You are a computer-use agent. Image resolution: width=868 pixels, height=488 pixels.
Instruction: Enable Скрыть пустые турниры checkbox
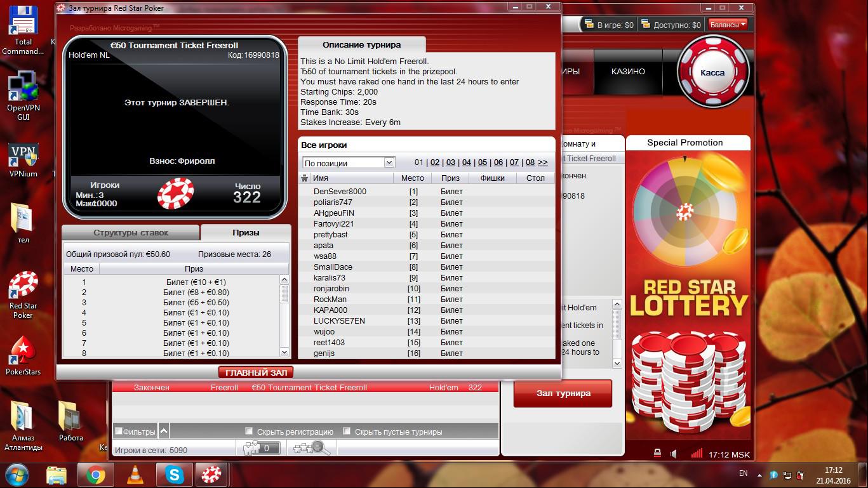pos(347,432)
